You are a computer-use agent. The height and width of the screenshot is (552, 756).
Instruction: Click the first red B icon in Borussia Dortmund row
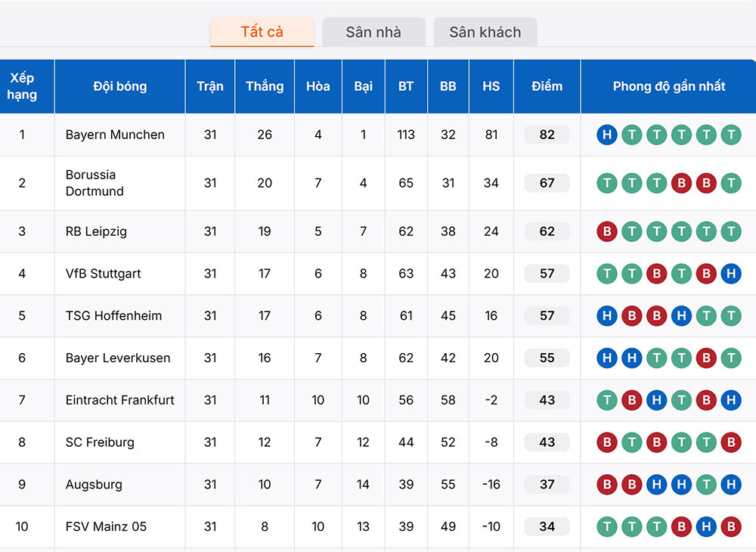pos(682,183)
